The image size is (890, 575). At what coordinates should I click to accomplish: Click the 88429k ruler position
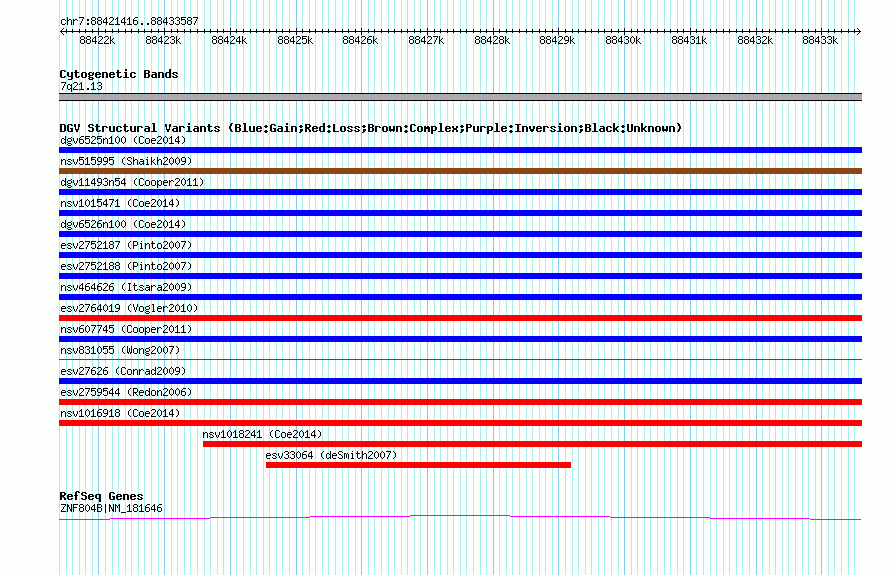pos(557,40)
